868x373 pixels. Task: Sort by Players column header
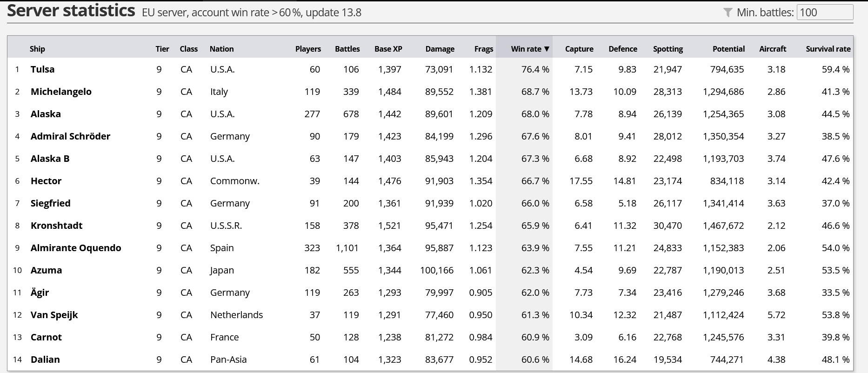click(x=308, y=49)
